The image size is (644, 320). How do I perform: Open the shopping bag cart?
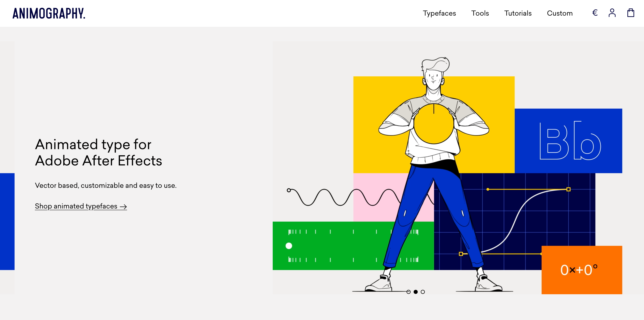pos(630,13)
